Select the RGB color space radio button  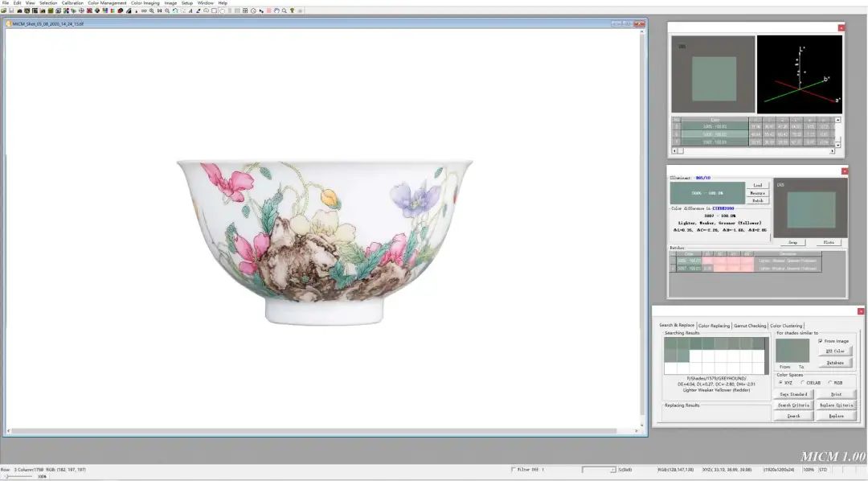click(x=829, y=382)
